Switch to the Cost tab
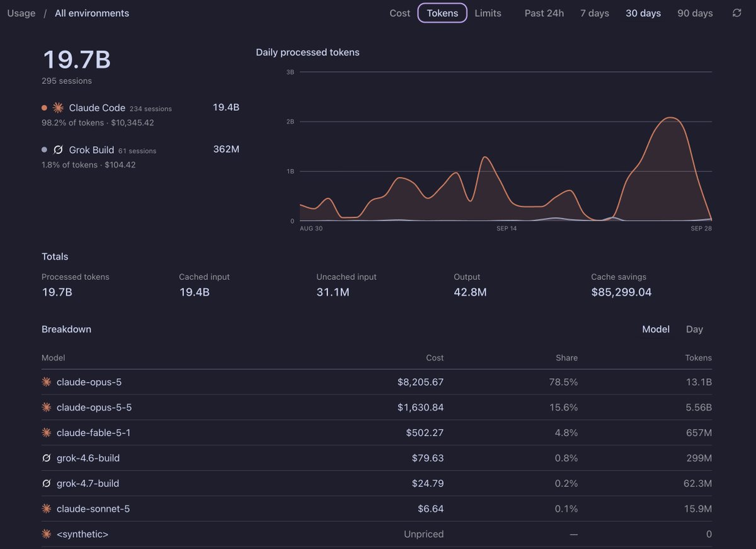The height and width of the screenshot is (549, 756). coord(400,13)
